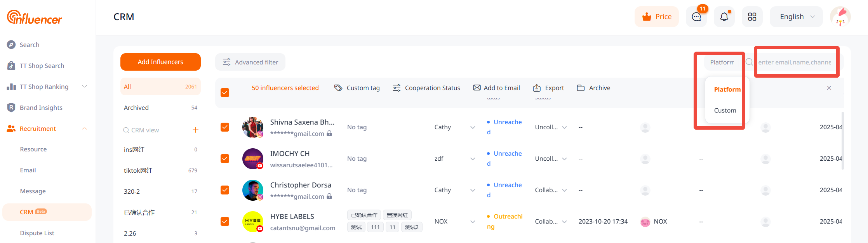Open the Archived list tab
The height and width of the screenshot is (243, 868).
pos(160,108)
